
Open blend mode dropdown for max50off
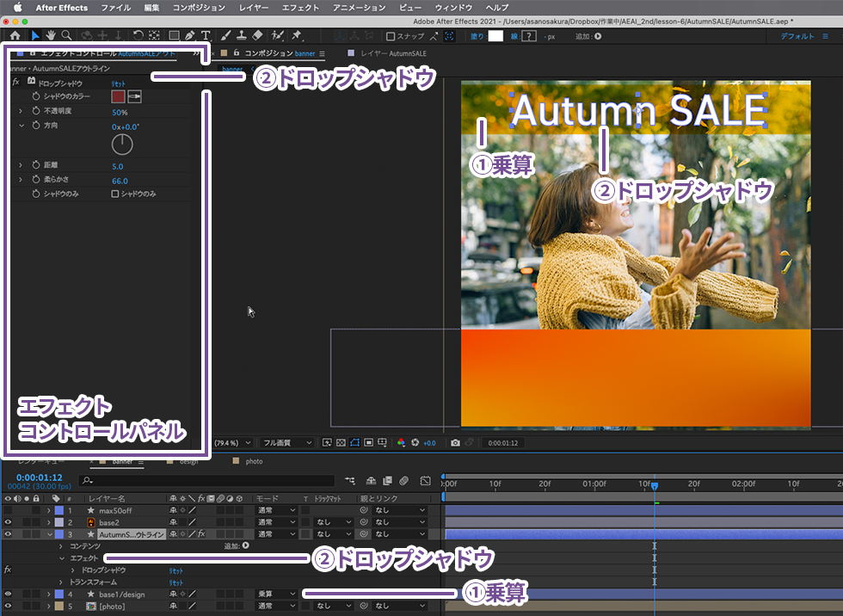click(276, 510)
